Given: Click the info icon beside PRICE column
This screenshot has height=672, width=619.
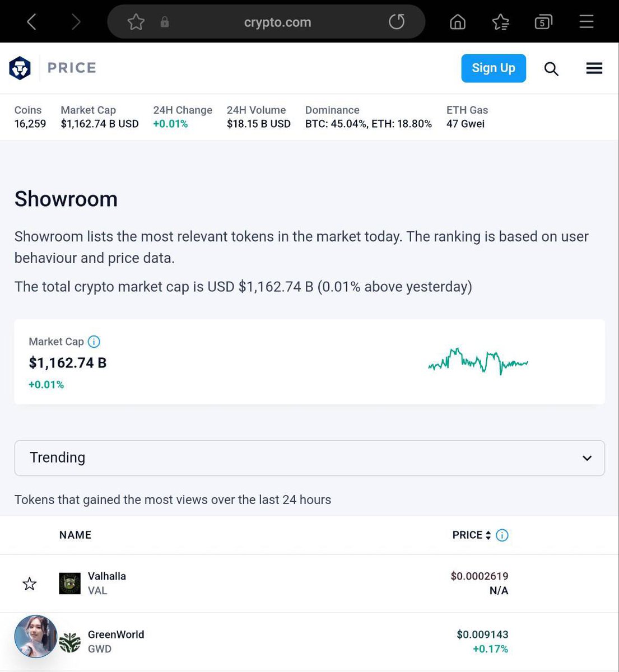Looking at the screenshot, I should coord(502,535).
